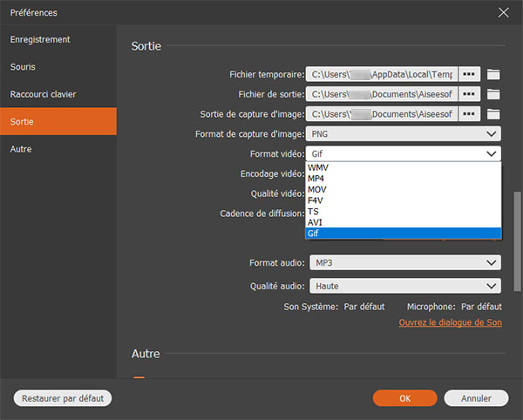Open the Format audio dropdown

[403, 262]
